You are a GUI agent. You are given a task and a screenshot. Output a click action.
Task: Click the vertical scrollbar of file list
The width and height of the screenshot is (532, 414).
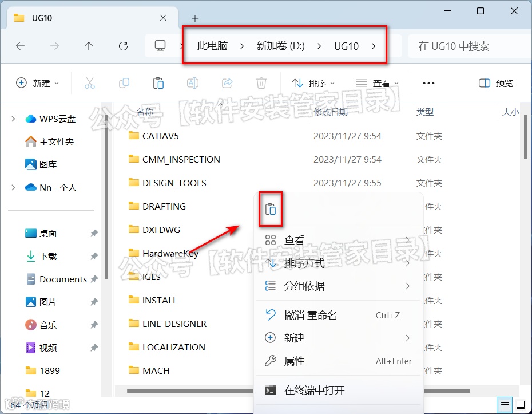click(526, 137)
